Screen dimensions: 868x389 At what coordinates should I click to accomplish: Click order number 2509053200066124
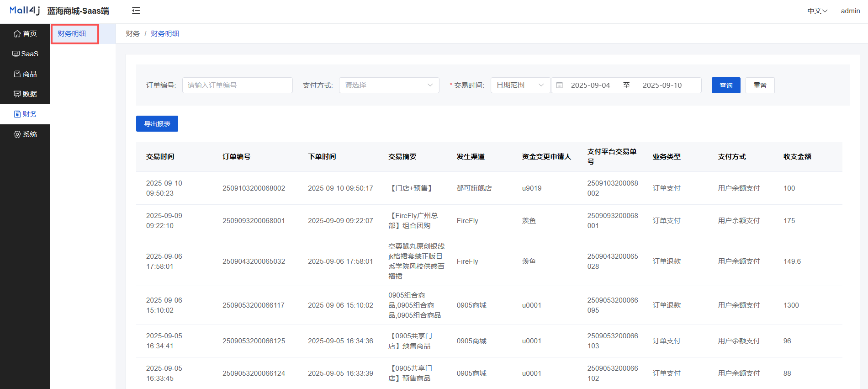254,373
